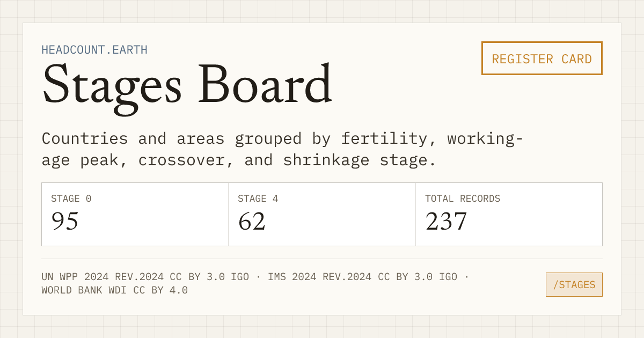Click the HEADCOUNT.EARTH site label
This screenshot has width=644, height=338.
(94, 50)
